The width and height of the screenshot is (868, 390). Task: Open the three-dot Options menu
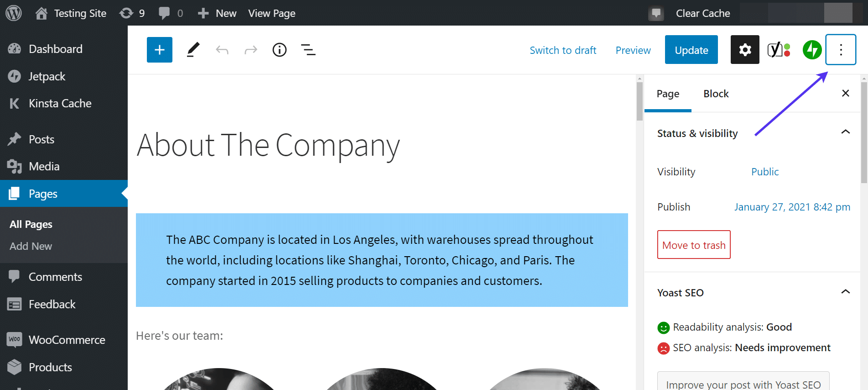coord(841,50)
